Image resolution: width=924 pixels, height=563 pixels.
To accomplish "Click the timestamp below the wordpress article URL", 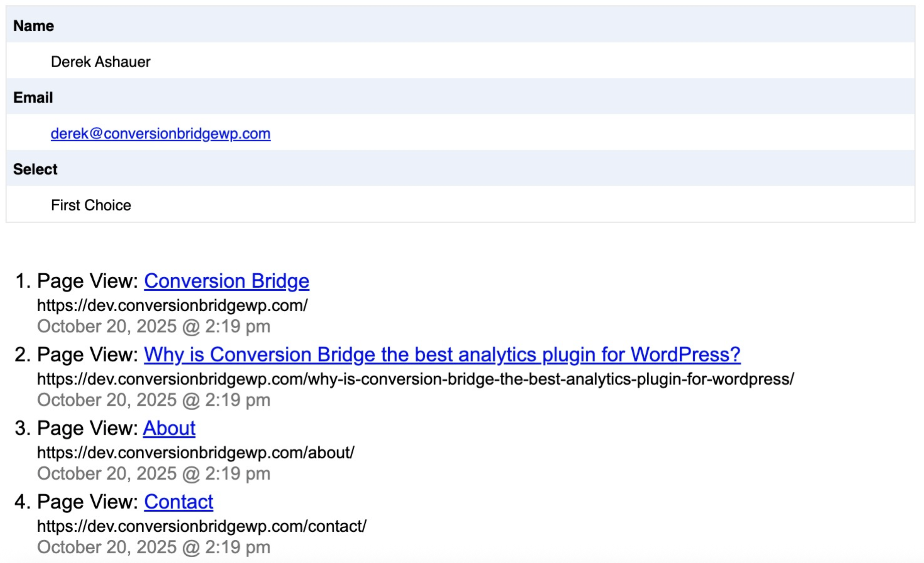I will click(x=153, y=400).
